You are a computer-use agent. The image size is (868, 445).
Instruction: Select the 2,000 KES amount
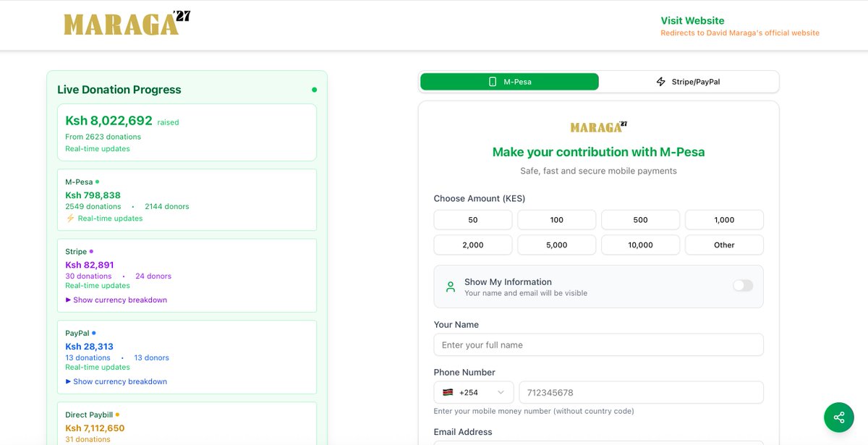473,245
